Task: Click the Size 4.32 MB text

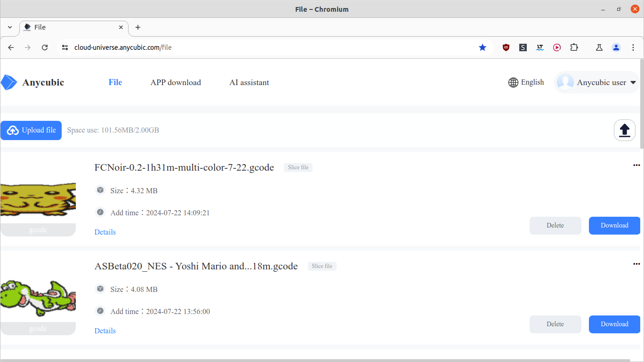Action: pos(134,190)
